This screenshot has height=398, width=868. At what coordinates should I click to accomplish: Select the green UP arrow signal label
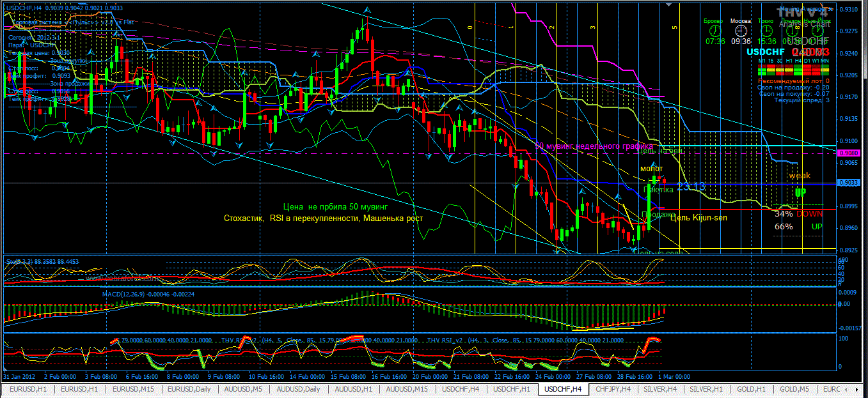[x=800, y=192]
